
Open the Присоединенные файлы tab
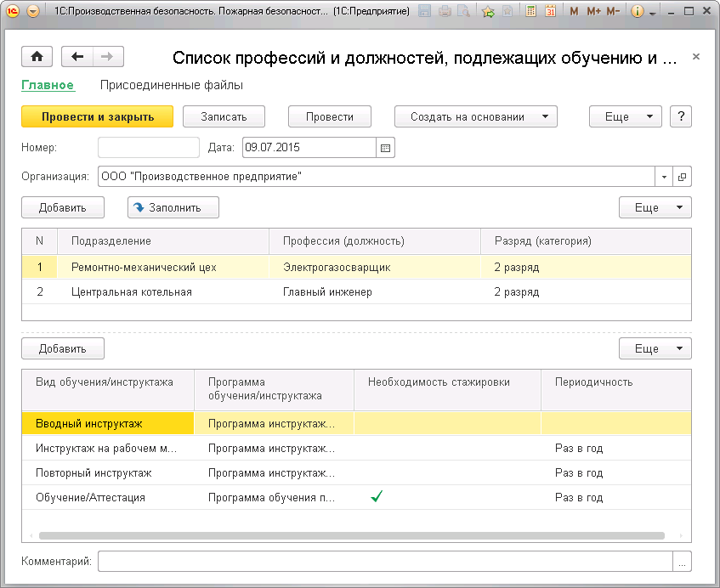coord(171,85)
